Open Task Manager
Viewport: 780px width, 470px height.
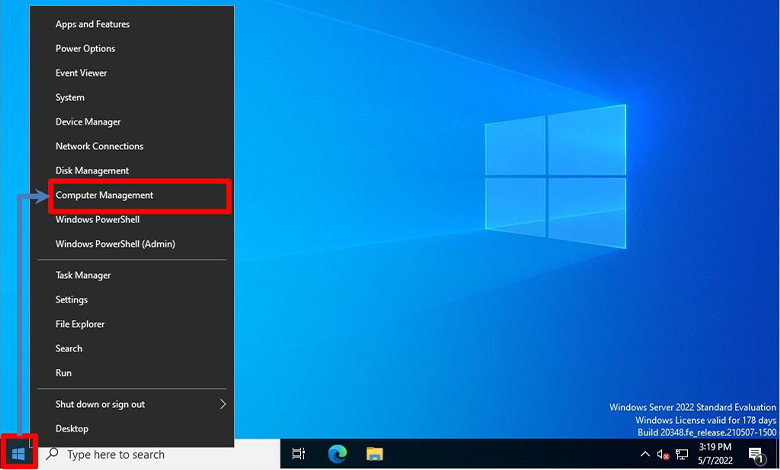[x=132, y=275]
